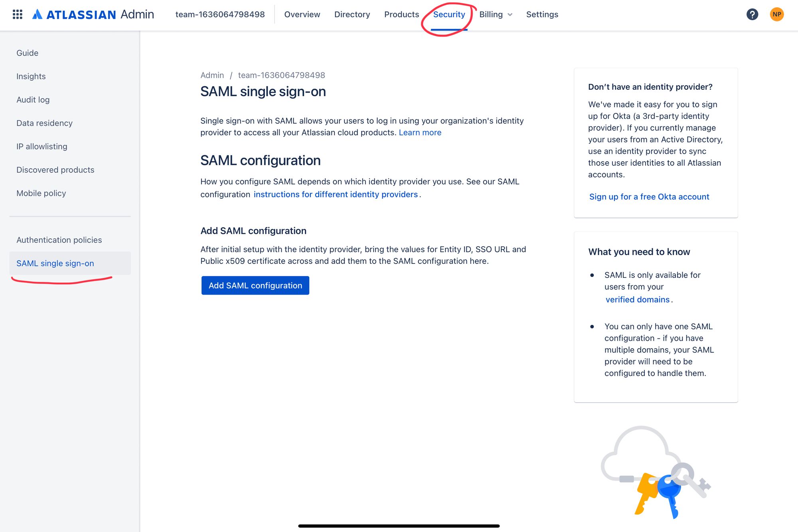798x532 pixels.
Task: Click the SAML configuration heading
Action: click(261, 160)
